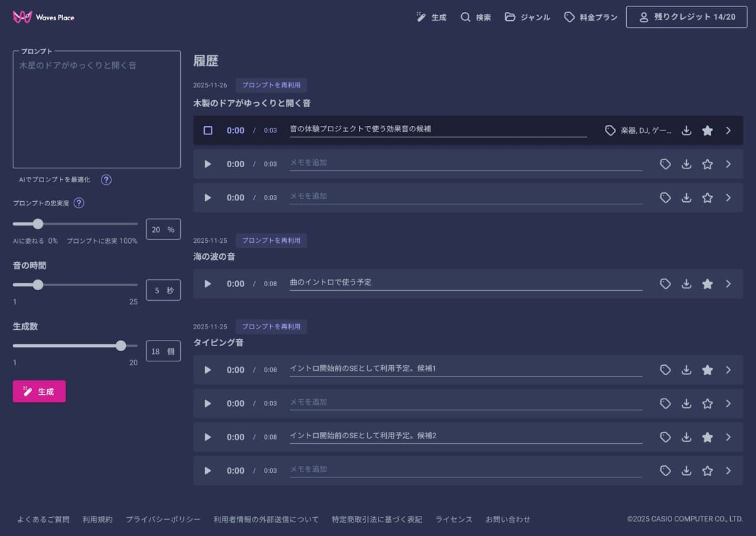This screenshot has height=536, width=756.
Task: Download the last タイピング音 result
Action: click(686, 470)
